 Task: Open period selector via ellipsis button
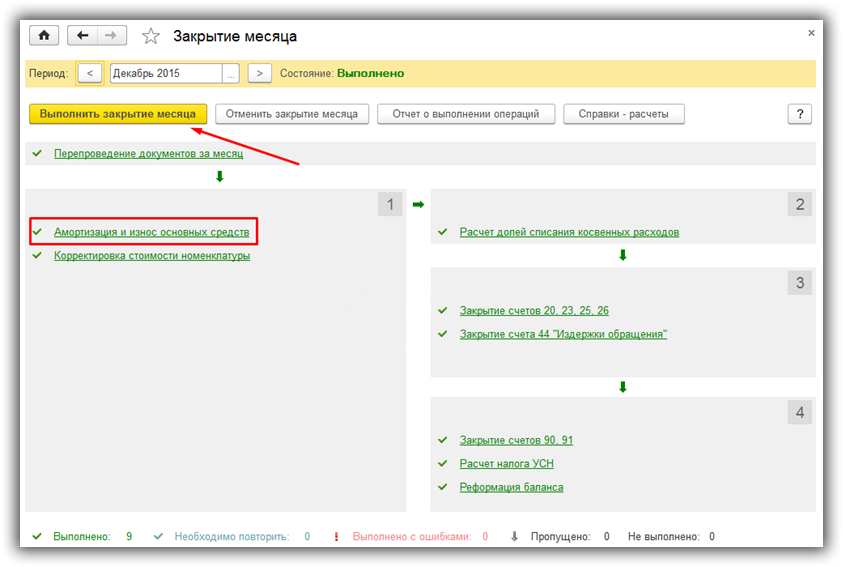(x=231, y=73)
